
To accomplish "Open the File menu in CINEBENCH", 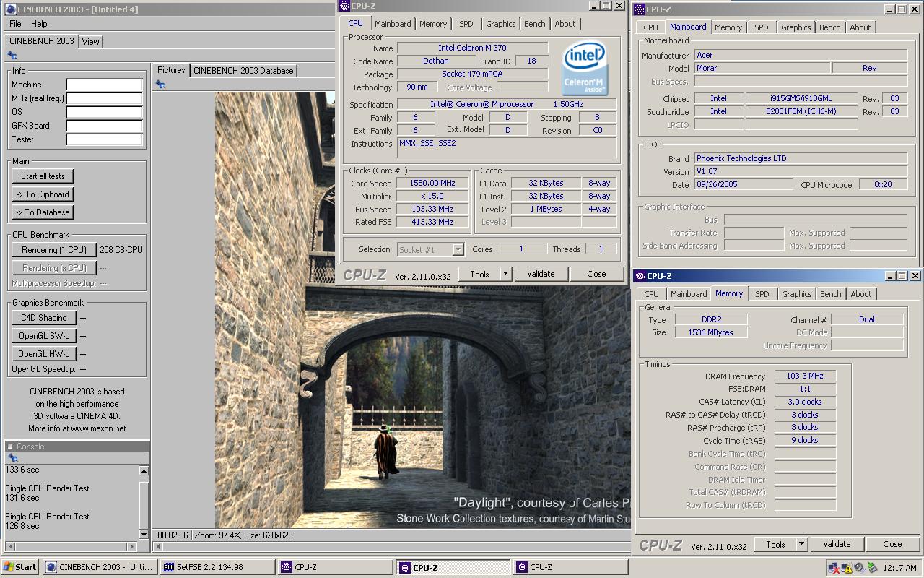I will 15,24.
